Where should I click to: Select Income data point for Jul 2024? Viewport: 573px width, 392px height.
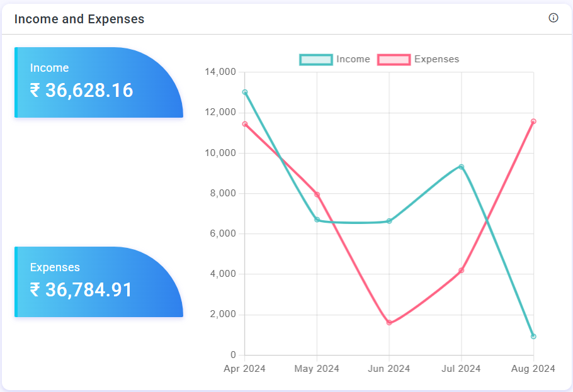pyautogui.click(x=462, y=167)
